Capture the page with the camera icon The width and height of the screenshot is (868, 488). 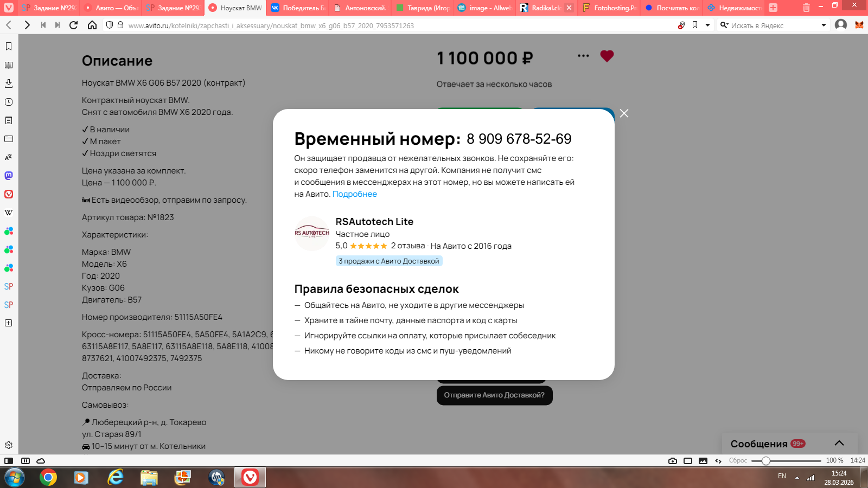tap(673, 461)
